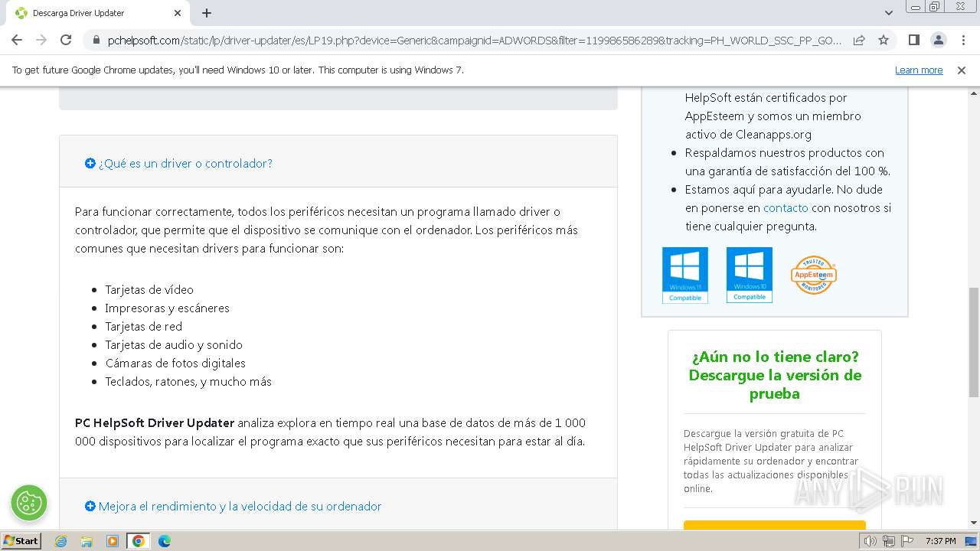Click the address bar URL
The height and width of the screenshot is (551, 980).
point(475,40)
